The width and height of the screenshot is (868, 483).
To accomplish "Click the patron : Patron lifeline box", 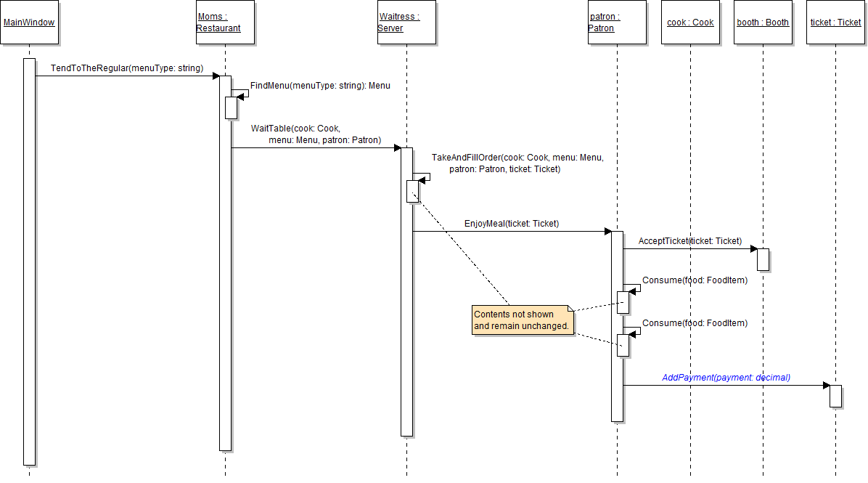I will 617,23.
